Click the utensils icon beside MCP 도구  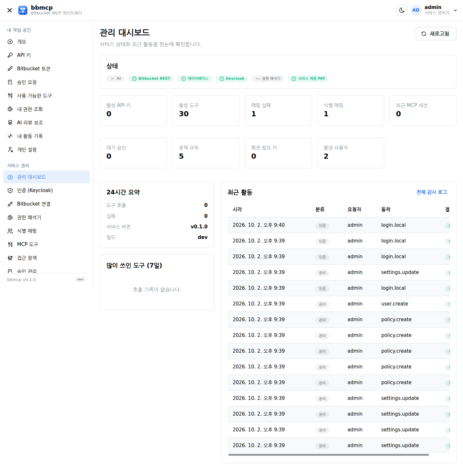coord(10,244)
